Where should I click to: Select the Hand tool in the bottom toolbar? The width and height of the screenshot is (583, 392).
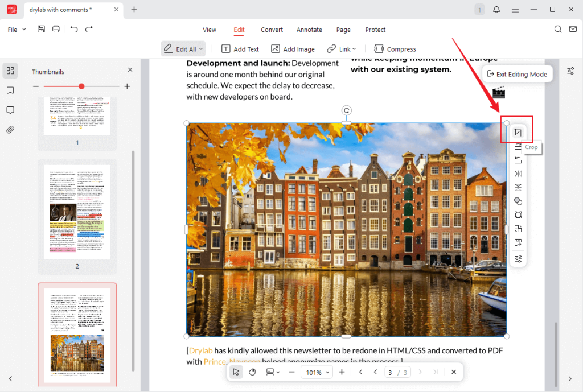coord(252,372)
